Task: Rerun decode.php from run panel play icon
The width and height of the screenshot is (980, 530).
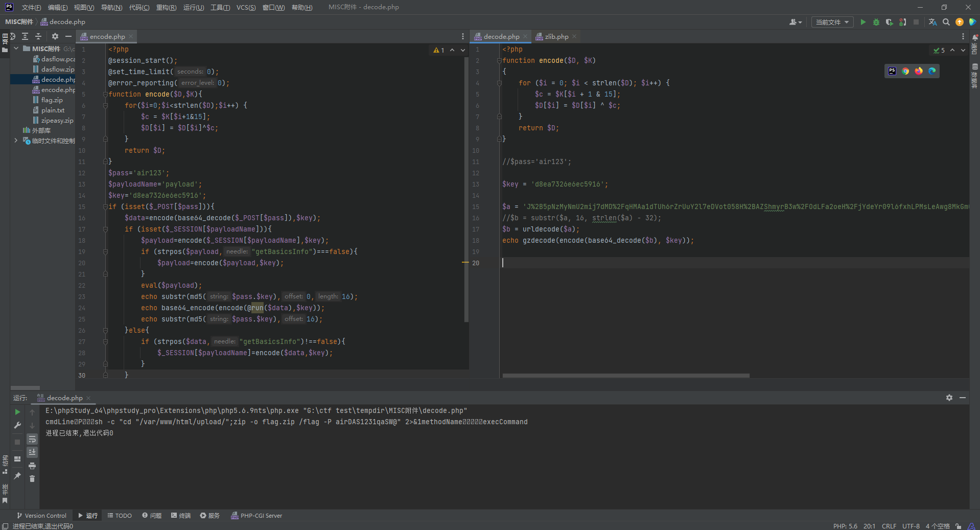Action: click(17, 412)
